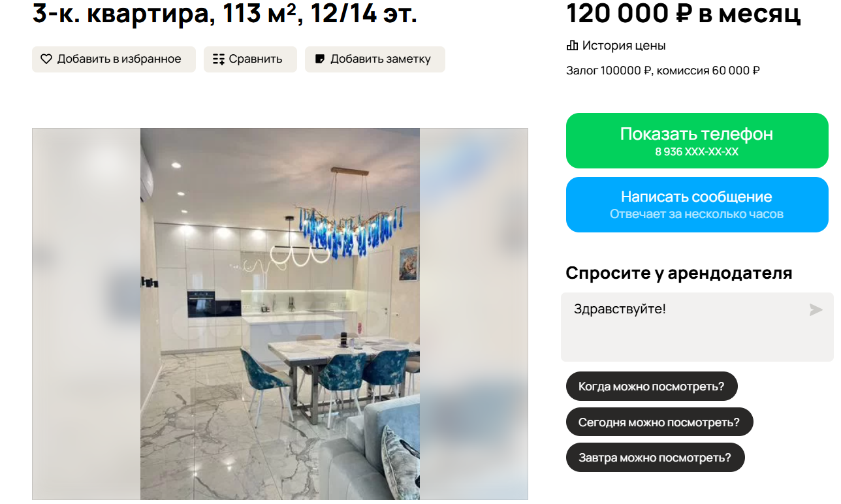The width and height of the screenshot is (841, 504).
Task: Click the sticky note icon
Action: [320, 59]
